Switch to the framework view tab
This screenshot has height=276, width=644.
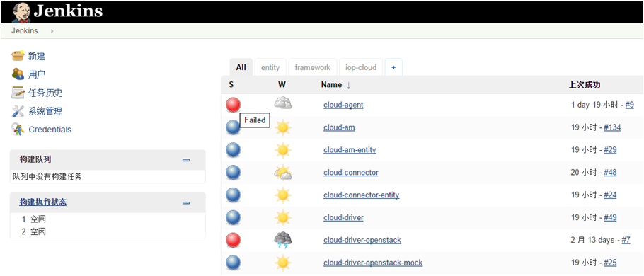(x=313, y=67)
